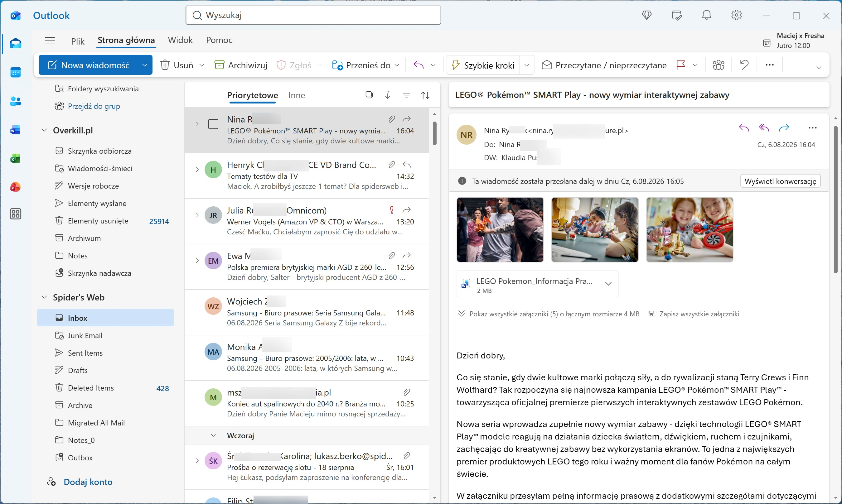The width and height of the screenshot is (842, 504).
Task: Open the Nowa wiadomość dropdown arrow
Action: pos(144,65)
